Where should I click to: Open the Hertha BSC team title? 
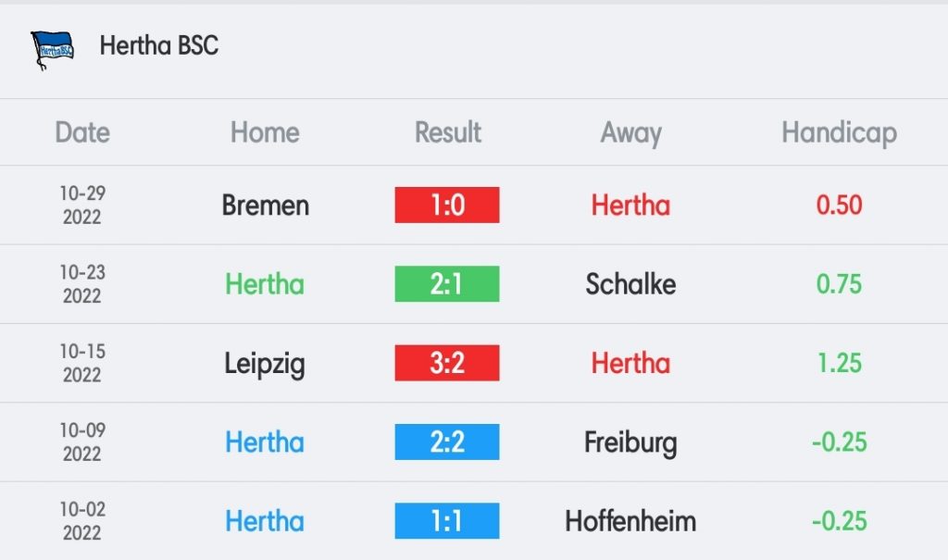pos(159,46)
